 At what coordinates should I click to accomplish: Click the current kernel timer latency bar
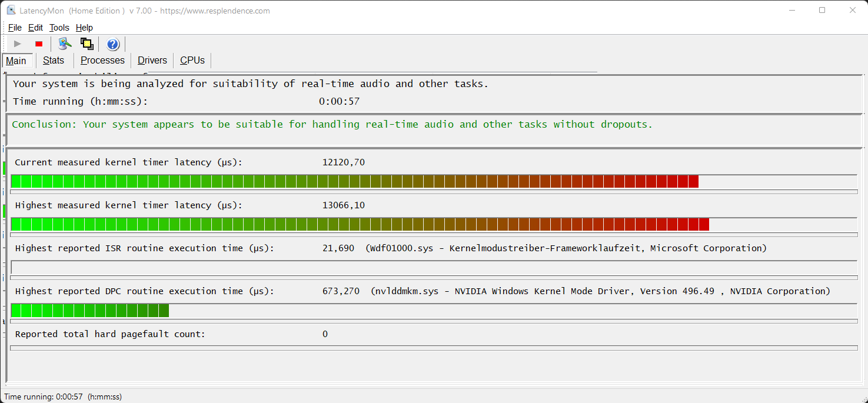434,181
